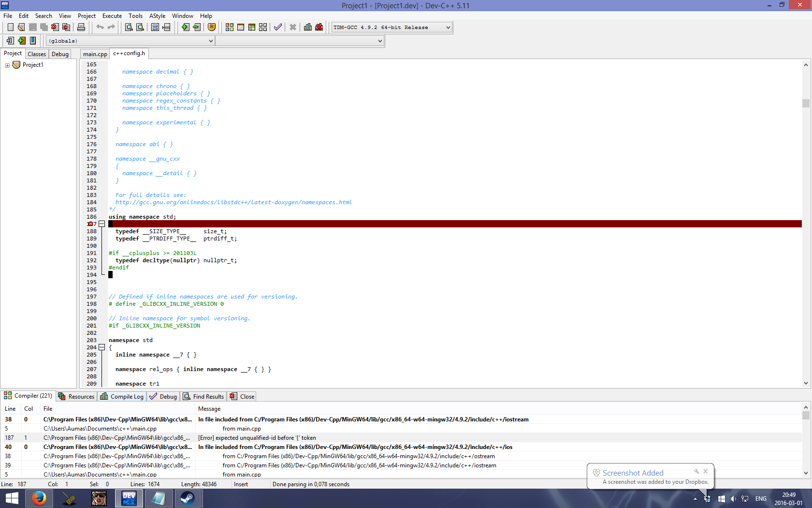Click the Close button in bottom panel

pos(242,396)
